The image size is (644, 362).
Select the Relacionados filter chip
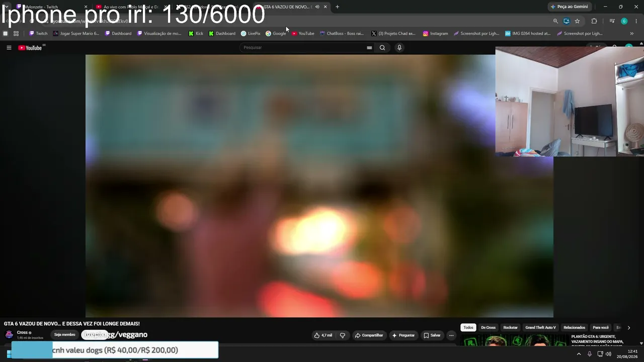pyautogui.click(x=574, y=328)
